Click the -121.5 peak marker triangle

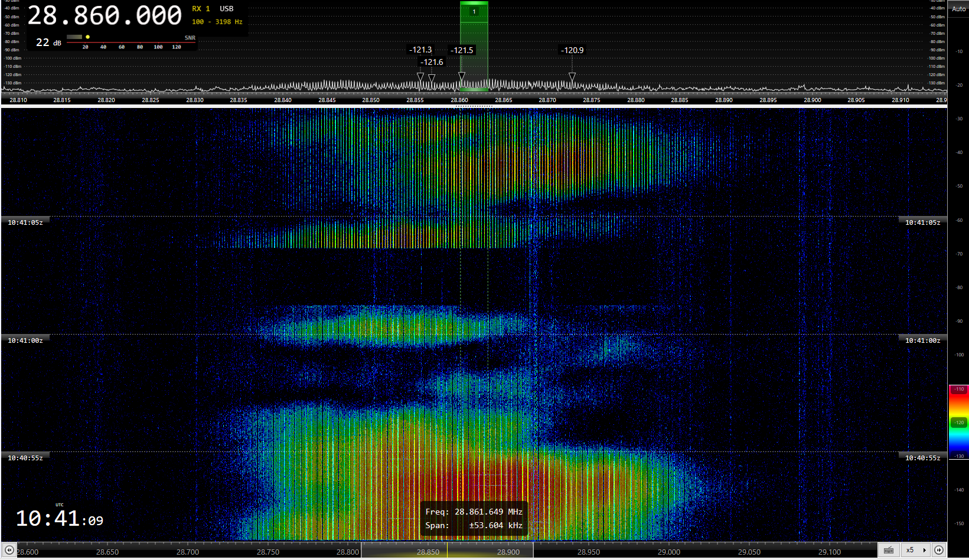pyautogui.click(x=462, y=76)
